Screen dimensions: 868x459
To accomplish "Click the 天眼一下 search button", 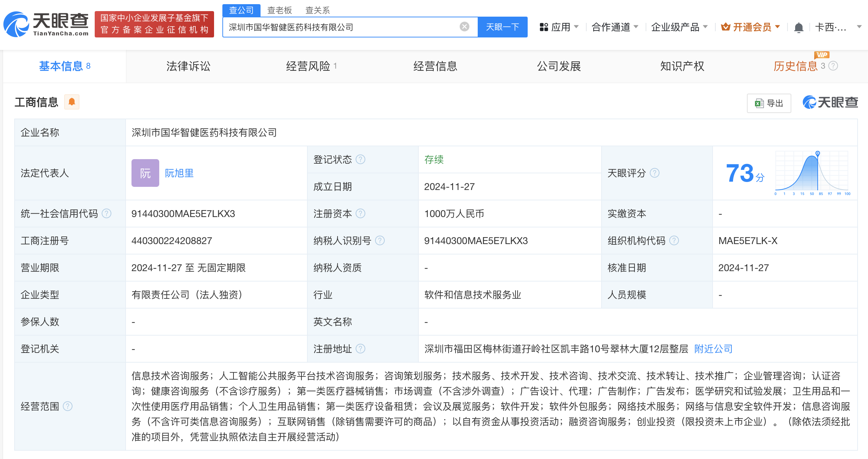I will click(502, 27).
